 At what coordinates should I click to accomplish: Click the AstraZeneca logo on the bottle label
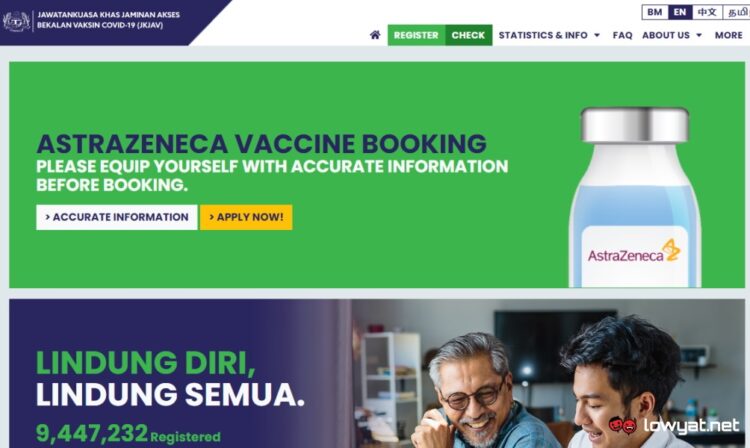[634, 252]
